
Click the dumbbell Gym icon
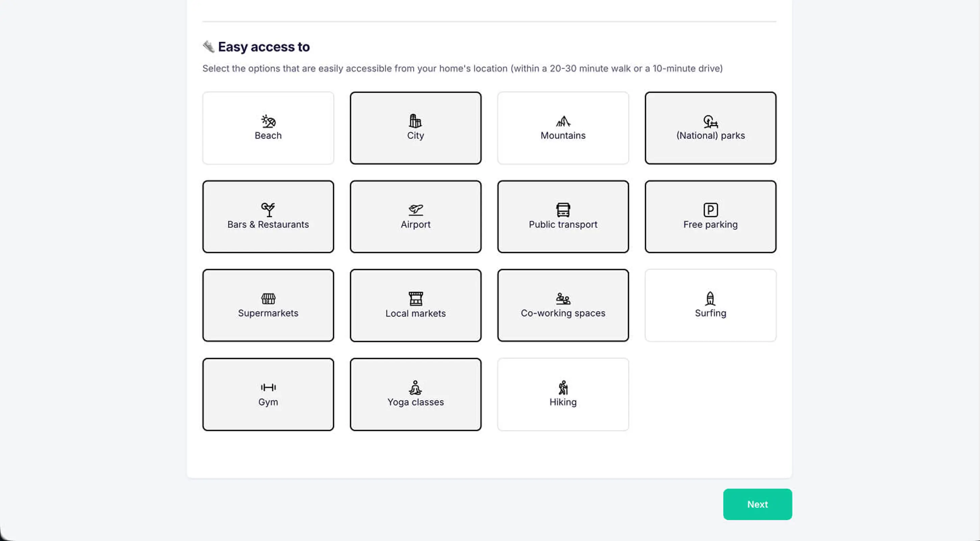[268, 387]
